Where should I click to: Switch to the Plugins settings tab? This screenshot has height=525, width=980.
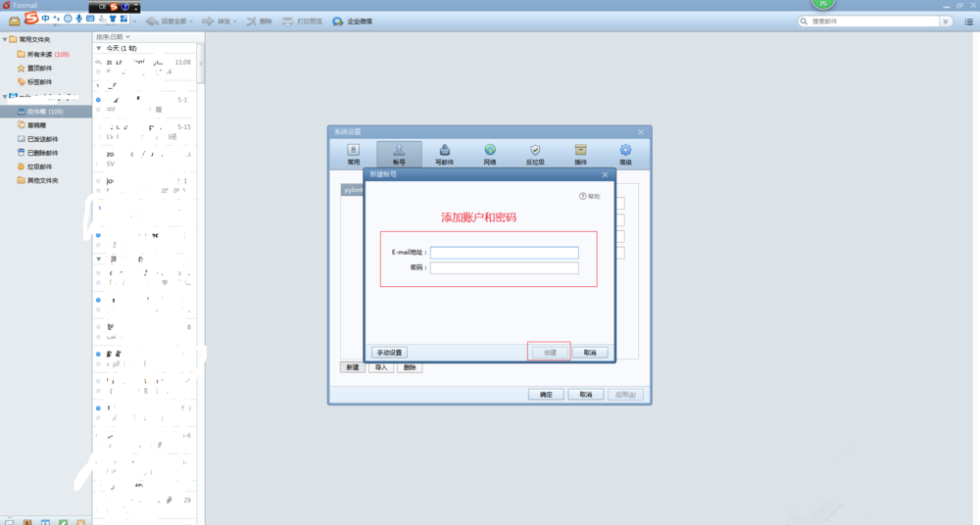pyautogui.click(x=580, y=154)
